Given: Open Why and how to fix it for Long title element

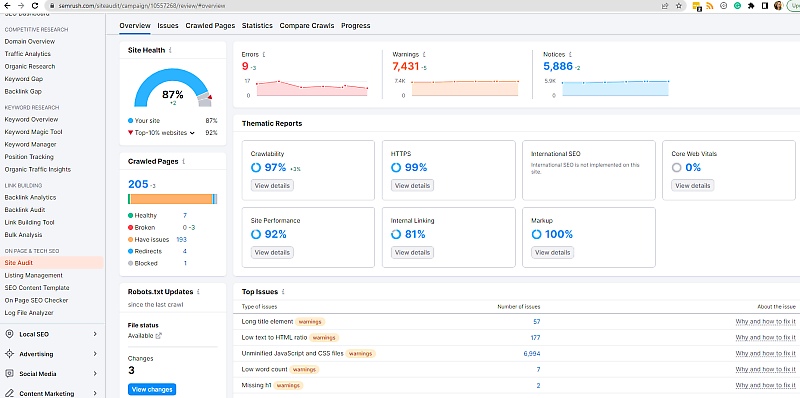Looking at the screenshot, I should [x=765, y=321].
